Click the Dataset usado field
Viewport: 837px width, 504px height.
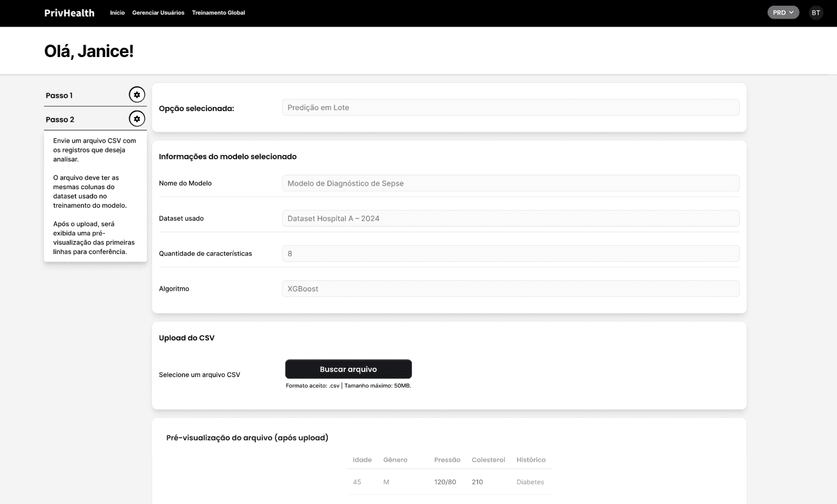(x=510, y=218)
